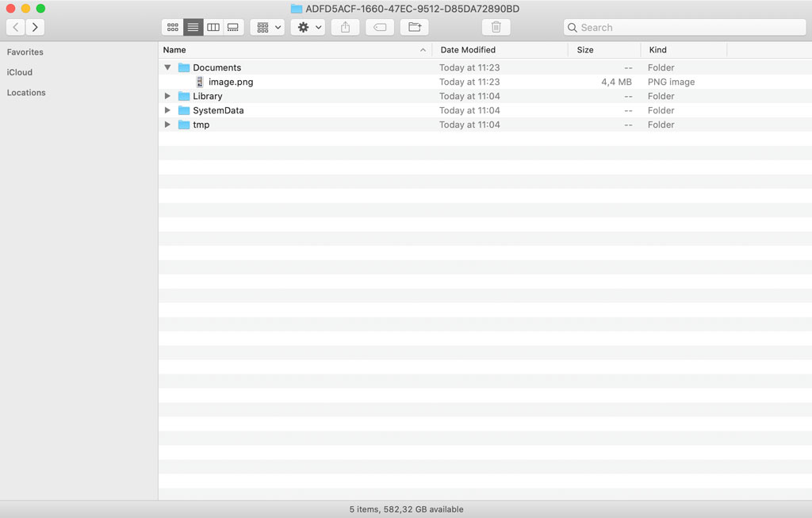
Task: Switch to gallery view
Action: 232,26
